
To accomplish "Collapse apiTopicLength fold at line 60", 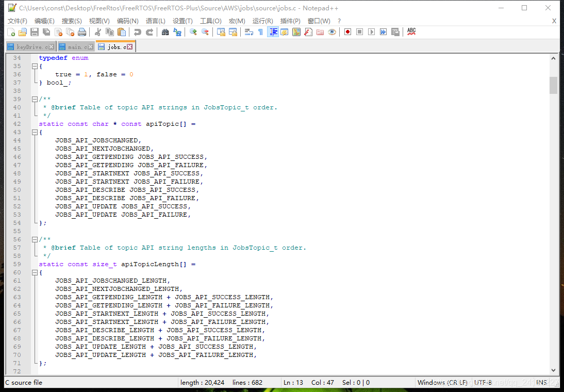I will (x=35, y=272).
